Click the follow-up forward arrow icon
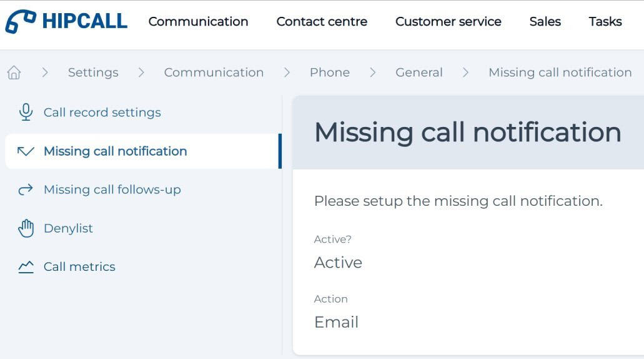This screenshot has width=644, height=359. [26, 190]
